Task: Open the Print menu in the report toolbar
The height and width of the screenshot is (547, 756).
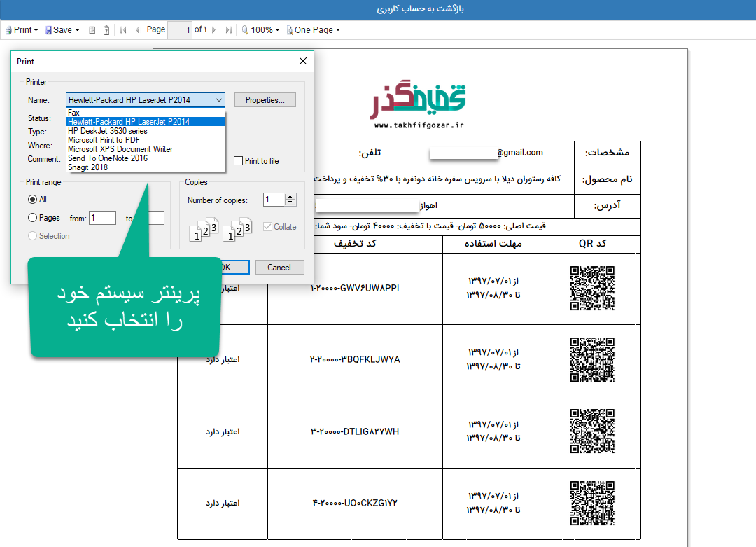Action: [x=22, y=30]
